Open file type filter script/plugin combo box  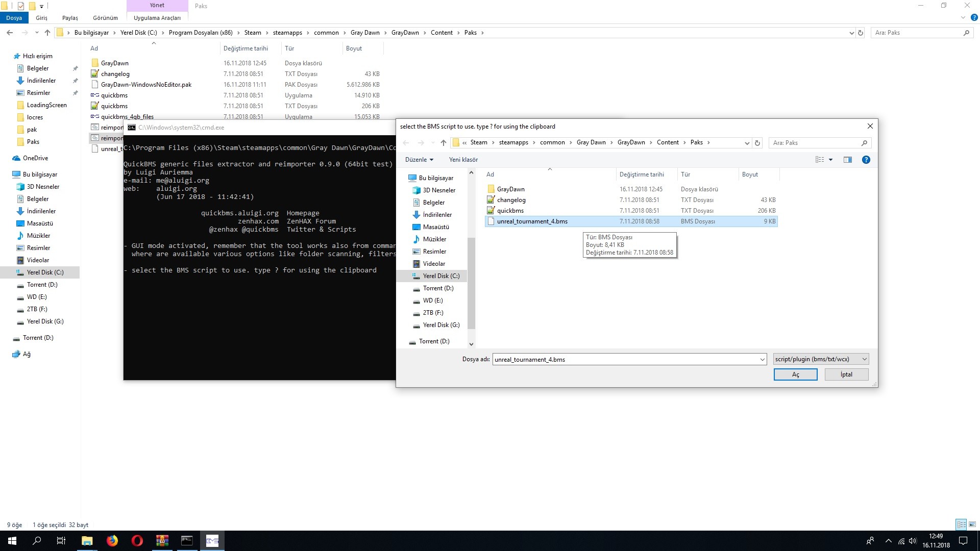[x=821, y=359]
